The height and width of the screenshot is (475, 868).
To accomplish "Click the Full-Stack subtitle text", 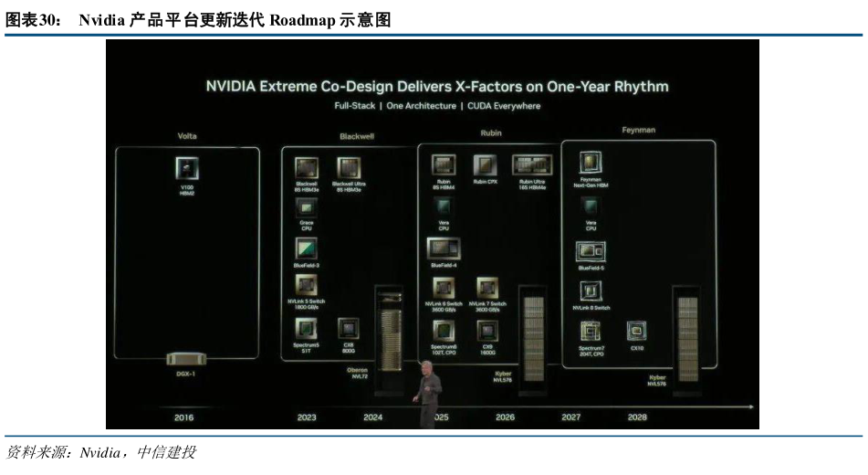I will tap(355, 106).
